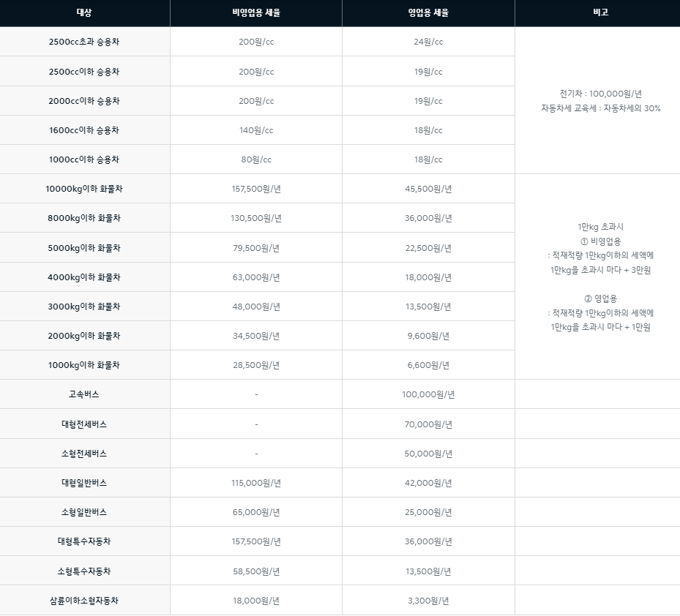Click the 1000cc이하 승용차 cell

[x=85, y=159]
